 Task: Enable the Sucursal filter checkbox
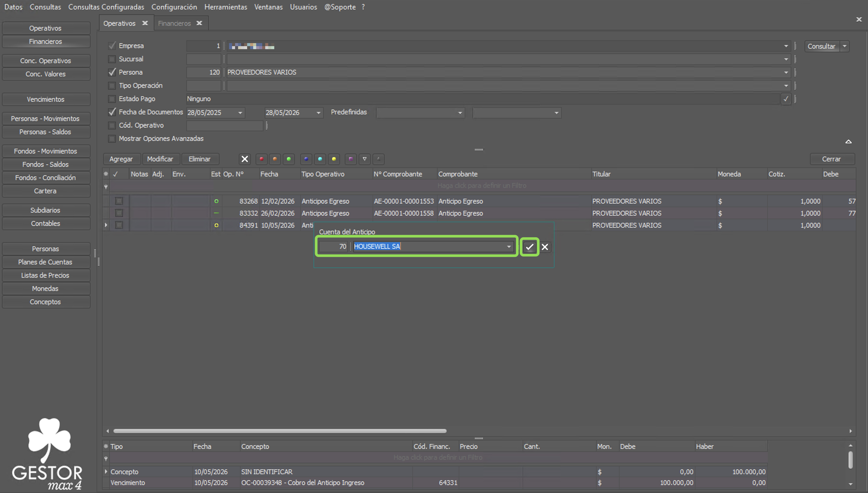click(112, 59)
